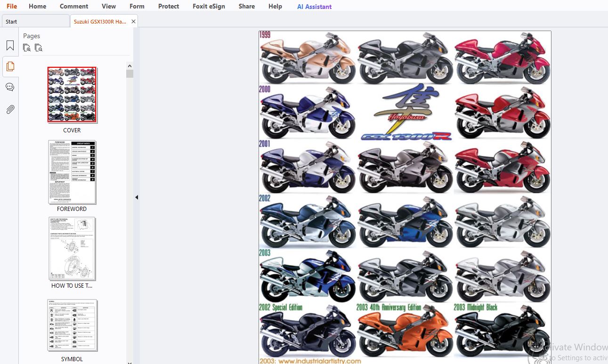
Task: Click the thumbnail scrollbar up arrow
Action: click(130, 65)
